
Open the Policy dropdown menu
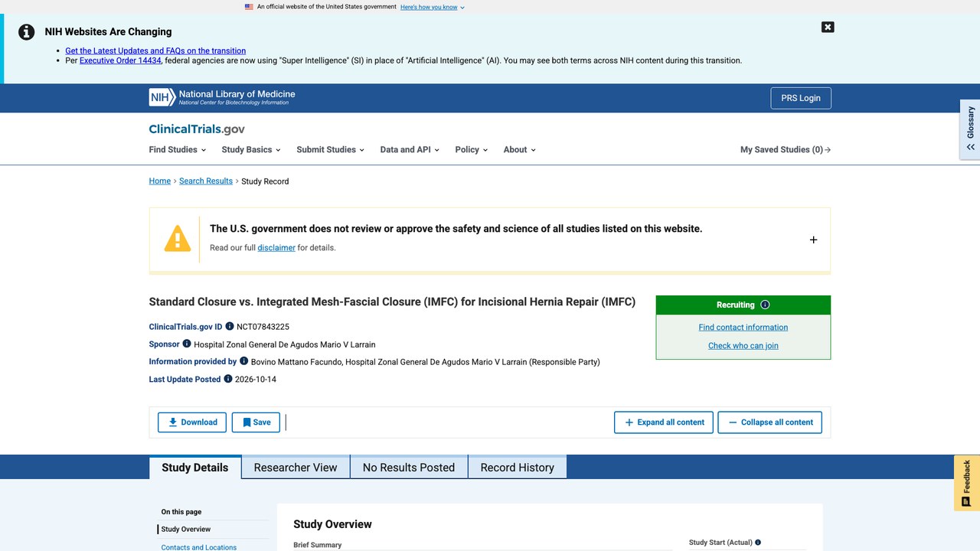471,150
